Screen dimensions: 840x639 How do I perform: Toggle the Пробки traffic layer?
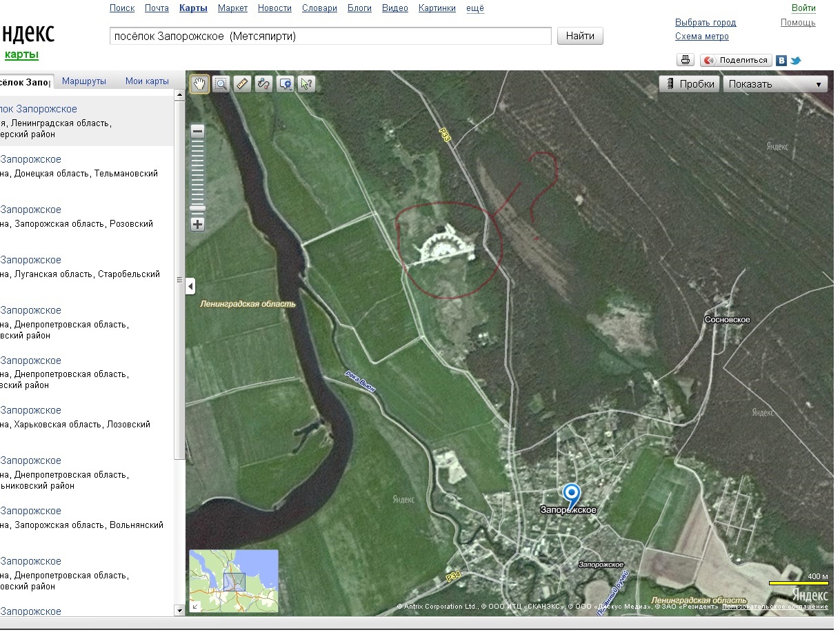[689, 84]
